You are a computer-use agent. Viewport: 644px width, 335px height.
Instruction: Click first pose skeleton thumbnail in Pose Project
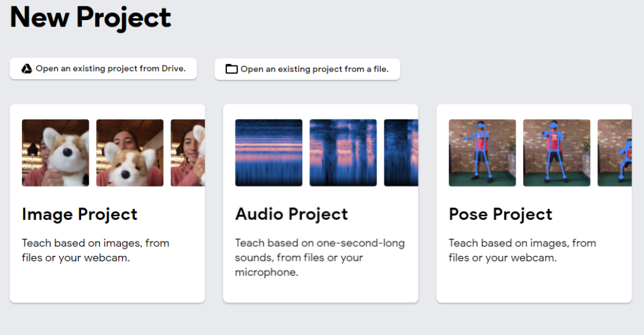click(x=482, y=153)
